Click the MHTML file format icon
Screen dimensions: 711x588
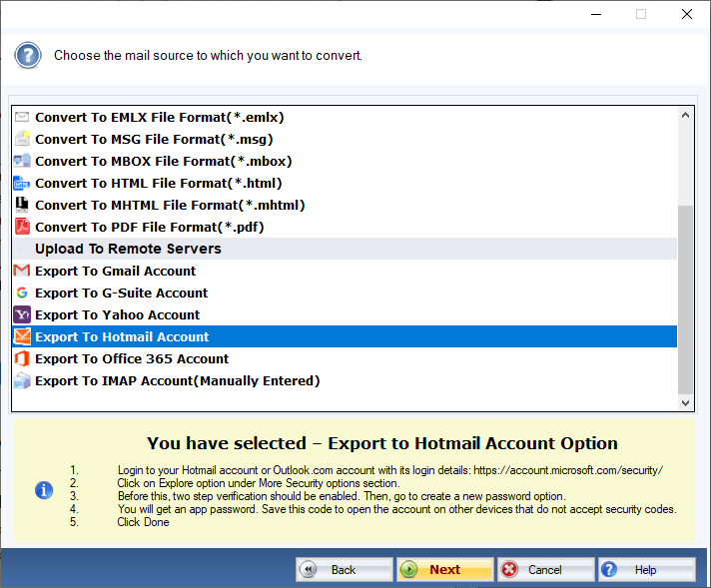[x=22, y=205]
